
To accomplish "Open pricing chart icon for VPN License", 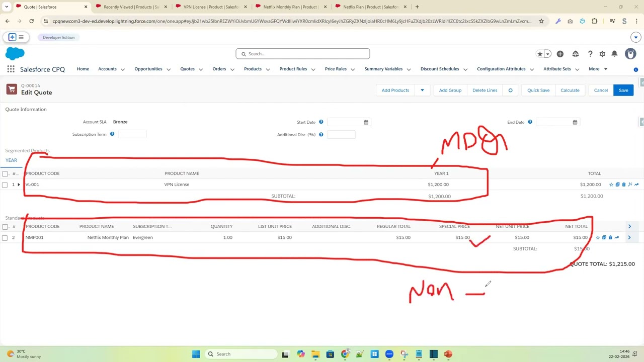I will [636, 185].
